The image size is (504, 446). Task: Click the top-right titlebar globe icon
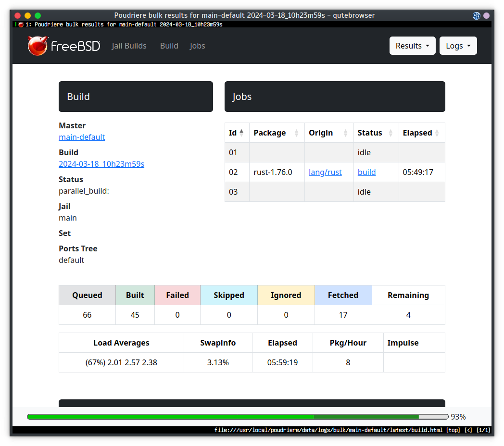(477, 15)
